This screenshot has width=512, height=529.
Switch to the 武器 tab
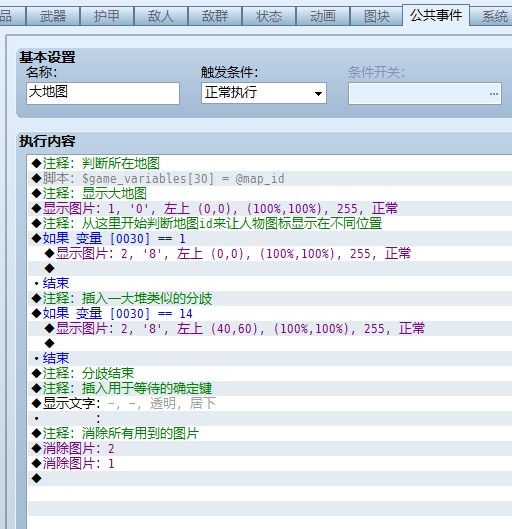click(x=53, y=16)
